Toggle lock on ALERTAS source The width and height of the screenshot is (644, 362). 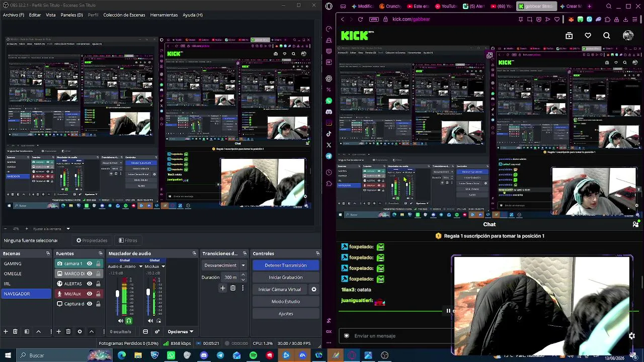(x=98, y=284)
